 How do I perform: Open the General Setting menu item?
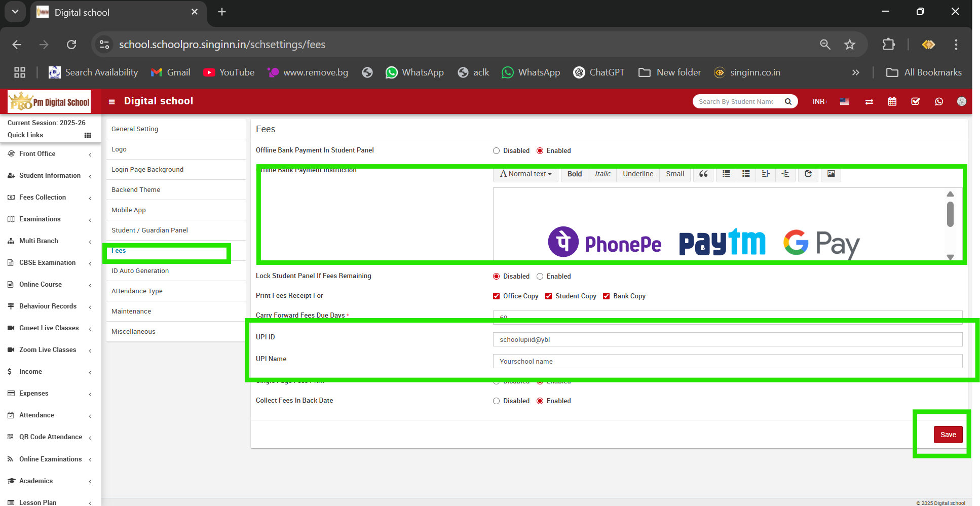(176, 129)
